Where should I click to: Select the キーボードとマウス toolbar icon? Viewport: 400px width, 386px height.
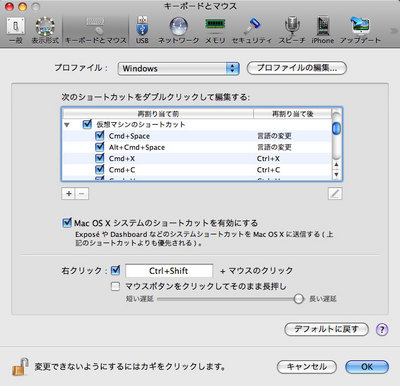click(x=95, y=31)
